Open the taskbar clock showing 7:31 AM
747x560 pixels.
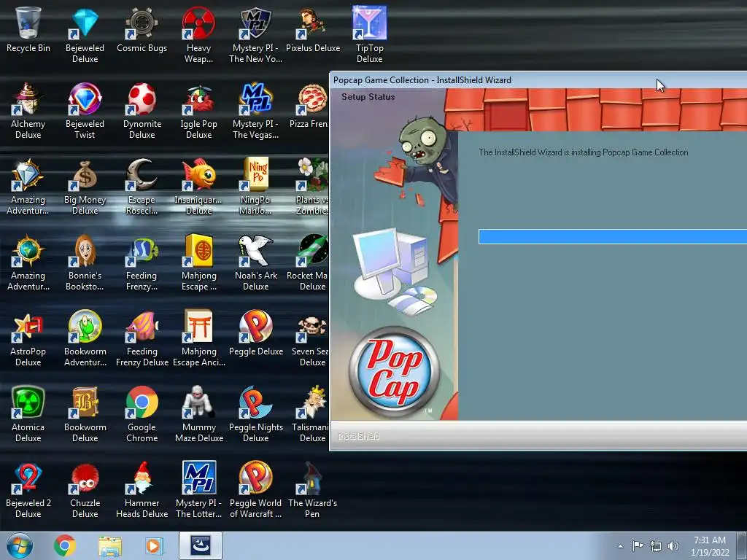coord(710,546)
